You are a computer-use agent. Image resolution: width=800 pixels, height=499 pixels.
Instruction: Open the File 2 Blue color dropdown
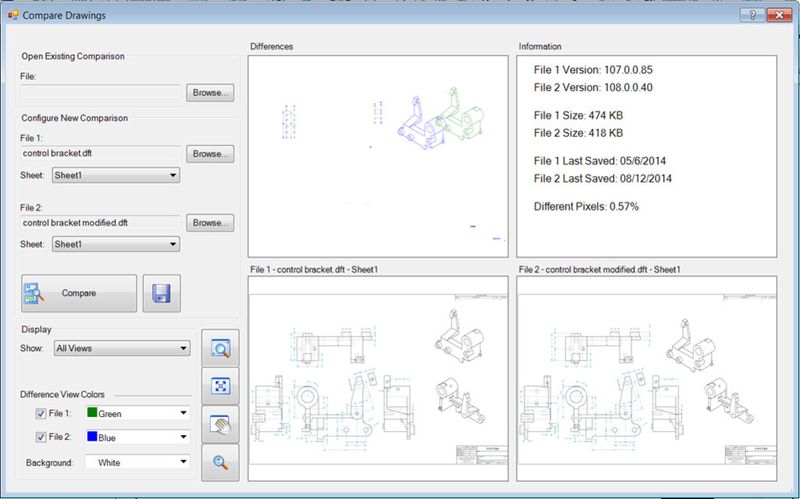[x=137, y=437]
